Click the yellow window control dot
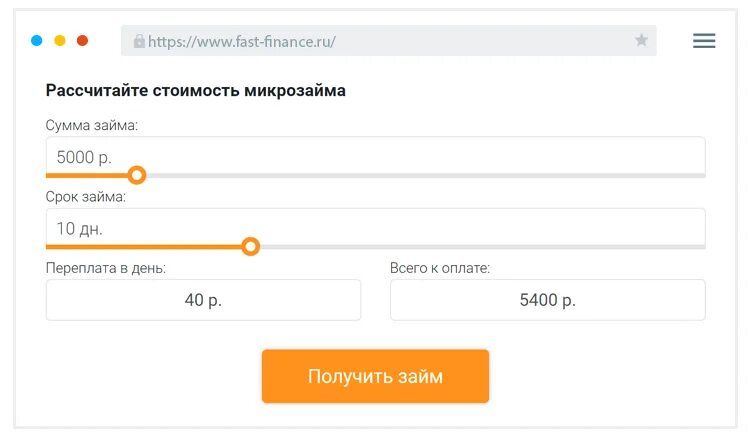The height and width of the screenshot is (441, 751). 60,41
